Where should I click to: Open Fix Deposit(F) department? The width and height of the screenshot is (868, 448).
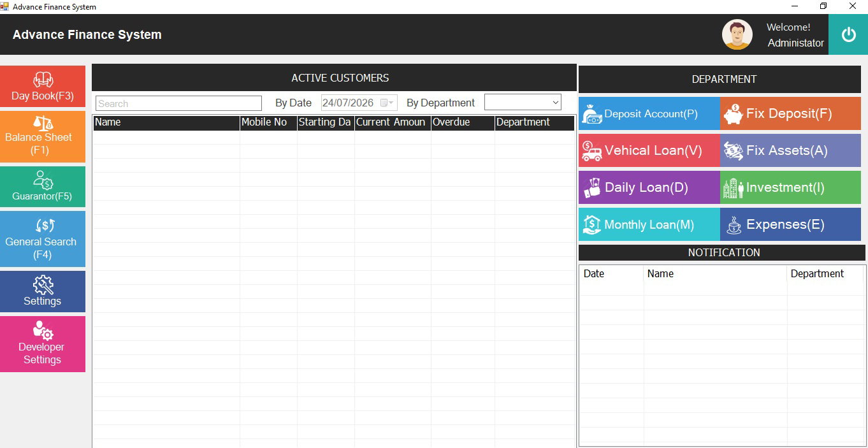[x=790, y=114]
